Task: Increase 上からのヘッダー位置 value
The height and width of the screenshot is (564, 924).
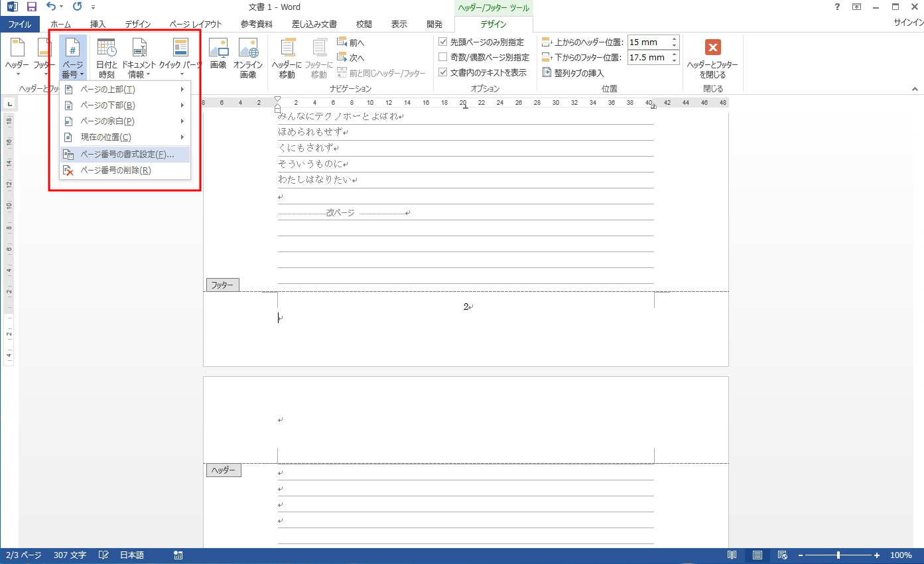Action: point(675,39)
